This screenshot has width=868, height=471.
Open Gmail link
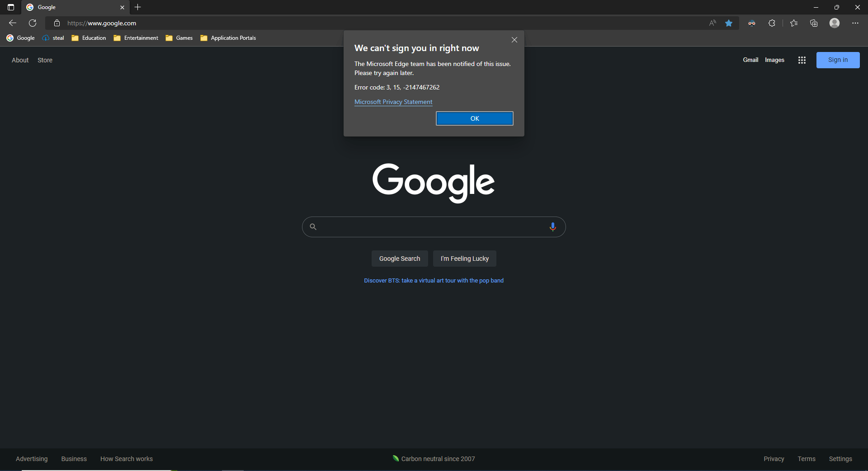(750, 60)
